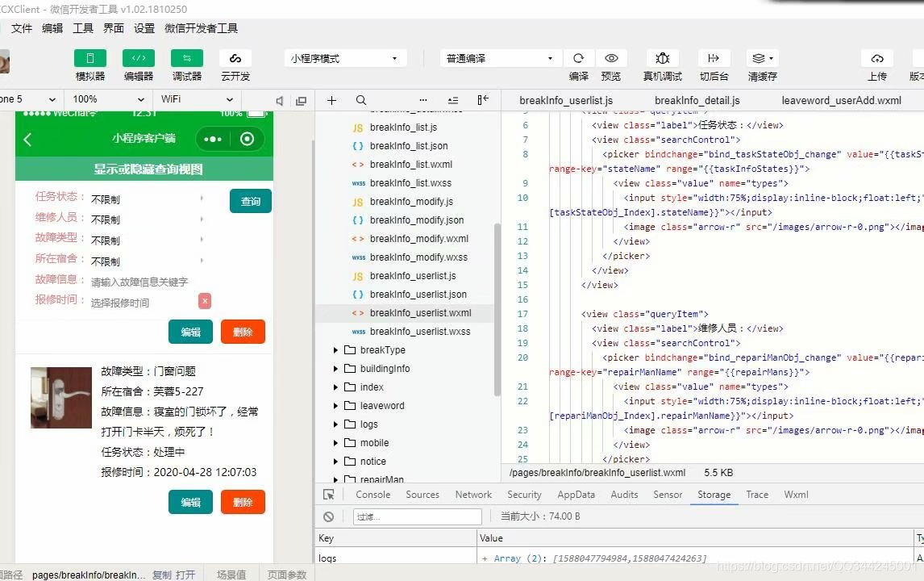Viewport: 924px width, 581px height.
Task: Click the file tree sort icon
Action: [452, 100]
